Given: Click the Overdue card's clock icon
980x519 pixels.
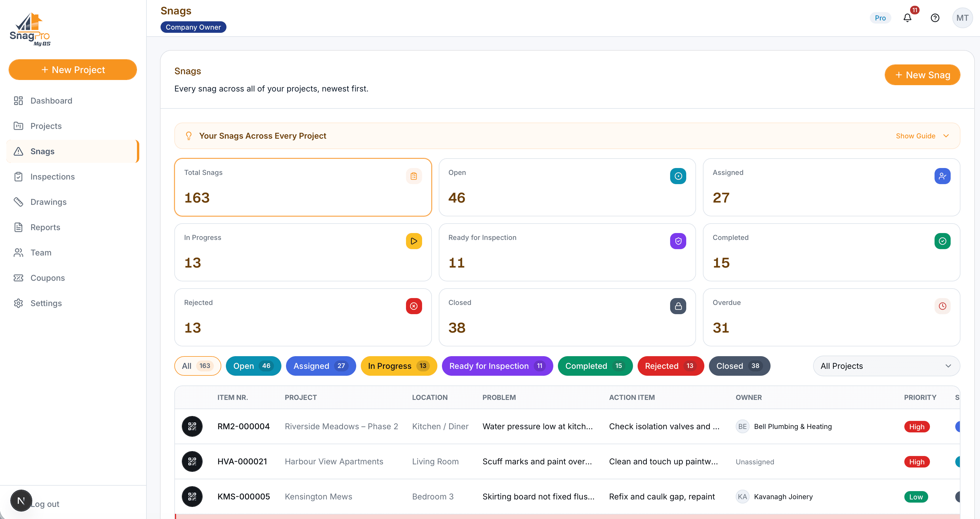Looking at the screenshot, I should coord(942,306).
